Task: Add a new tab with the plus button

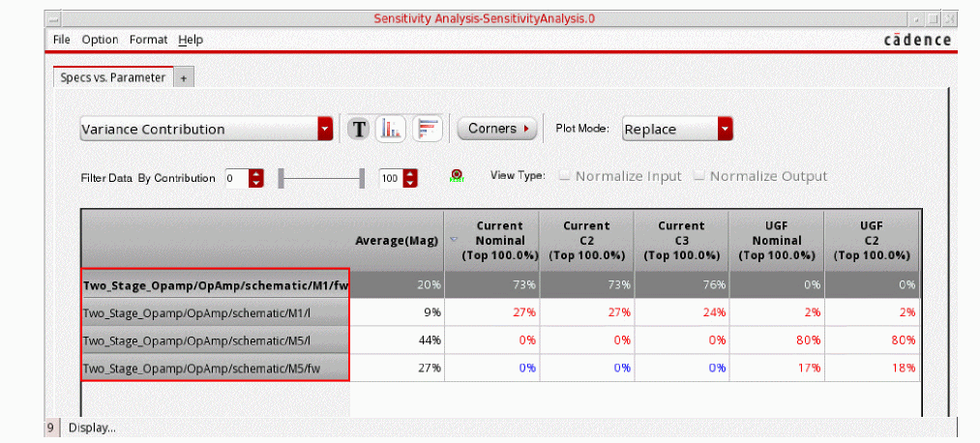Action: tap(184, 78)
